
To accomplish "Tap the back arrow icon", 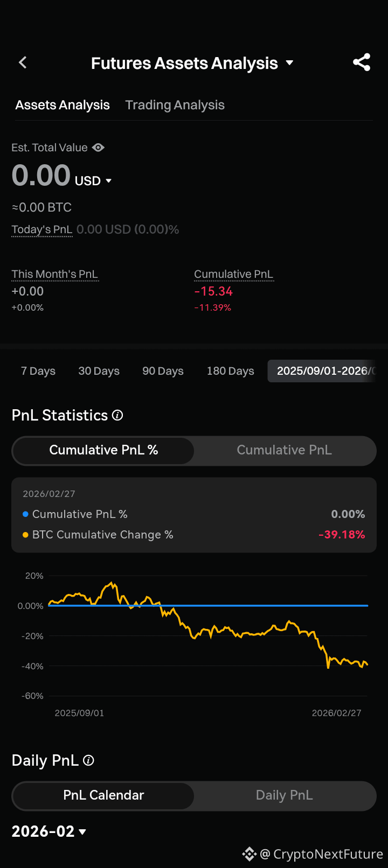I will 23,62.
